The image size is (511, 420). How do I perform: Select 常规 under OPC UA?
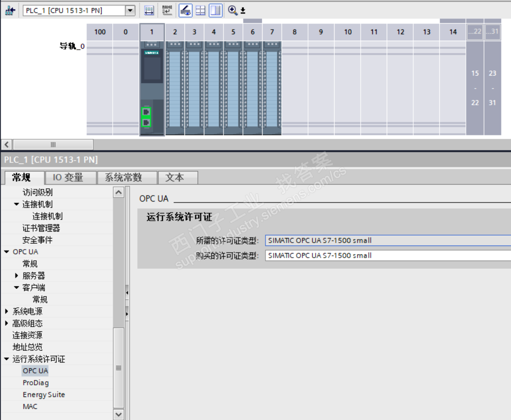tap(30, 264)
